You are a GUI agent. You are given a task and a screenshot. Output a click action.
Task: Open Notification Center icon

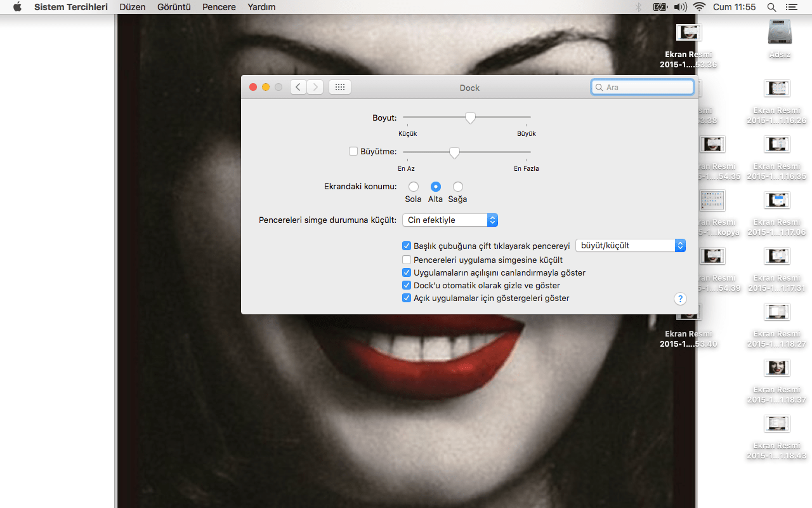click(x=791, y=7)
